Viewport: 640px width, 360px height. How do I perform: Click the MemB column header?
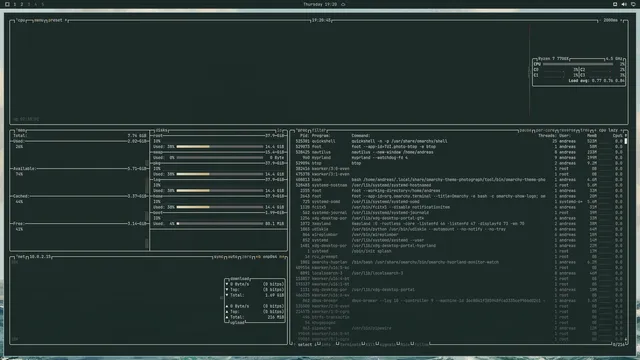point(592,136)
